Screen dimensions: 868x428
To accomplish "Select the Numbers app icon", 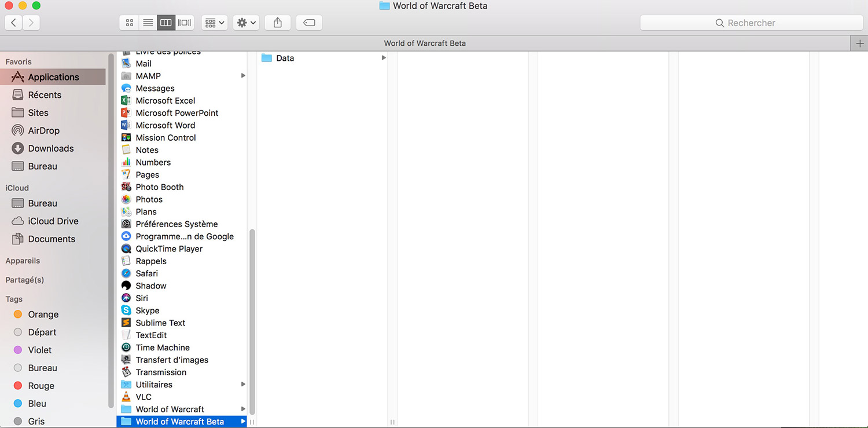I will point(126,162).
